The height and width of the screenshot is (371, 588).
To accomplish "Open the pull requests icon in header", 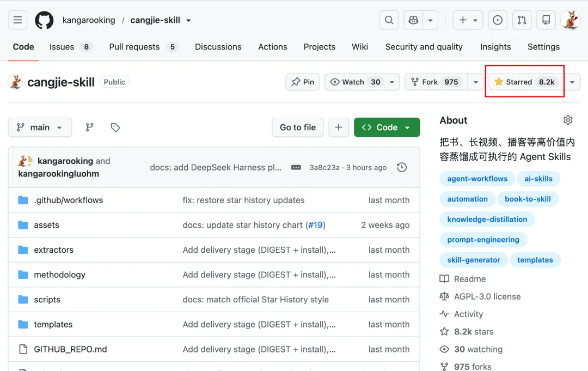I will pos(522,20).
